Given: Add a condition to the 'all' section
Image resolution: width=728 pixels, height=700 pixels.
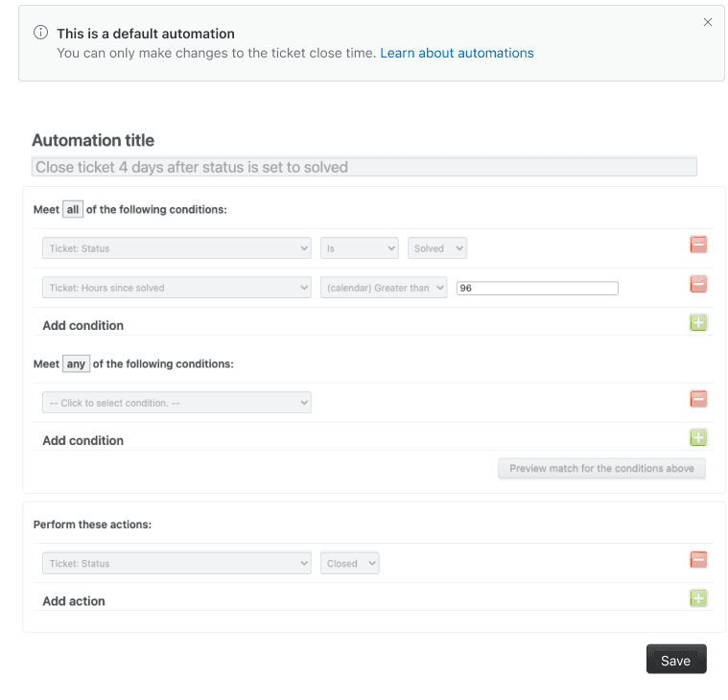Looking at the screenshot, I should (698, 322).
